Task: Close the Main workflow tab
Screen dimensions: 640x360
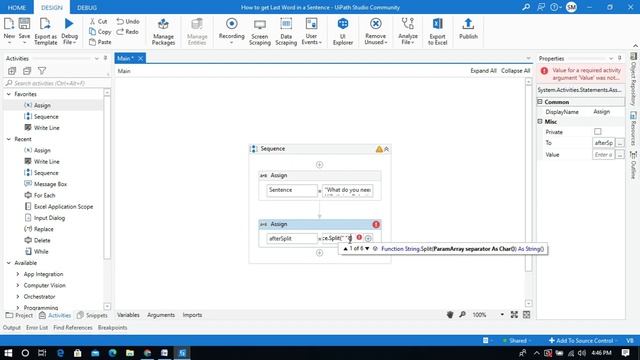Action: [140, 58]
